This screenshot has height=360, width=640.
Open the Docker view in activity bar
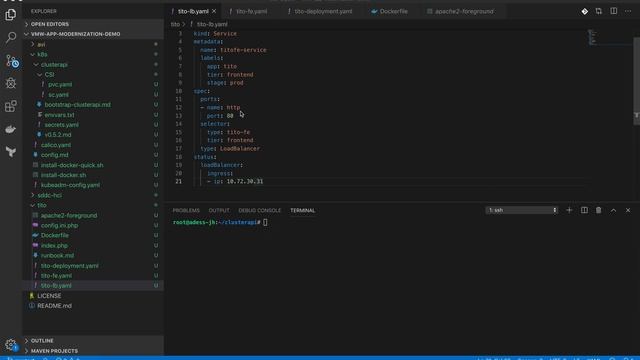click(x=11, y=129)
